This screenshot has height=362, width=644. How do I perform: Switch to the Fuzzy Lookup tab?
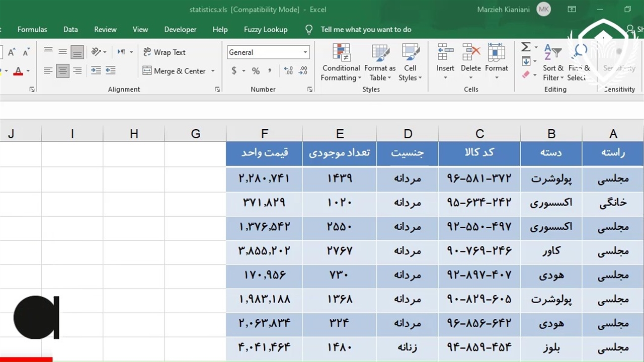(266, 30)
